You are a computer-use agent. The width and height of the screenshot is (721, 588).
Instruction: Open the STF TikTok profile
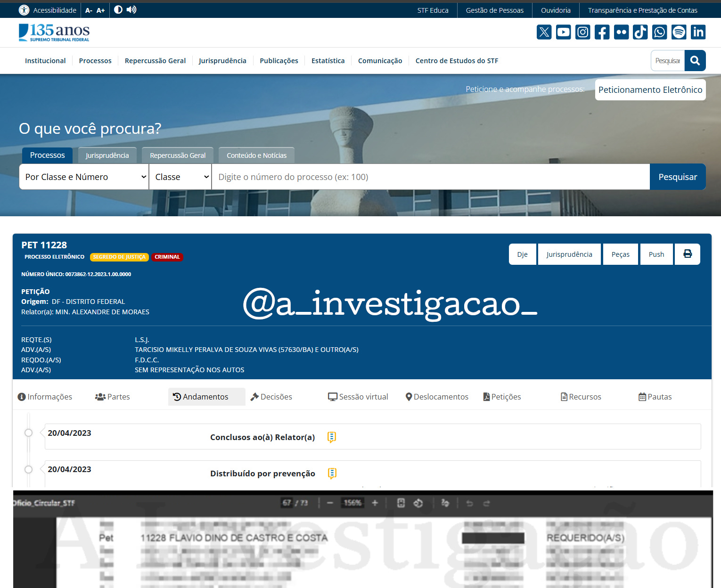click(640, 32)
